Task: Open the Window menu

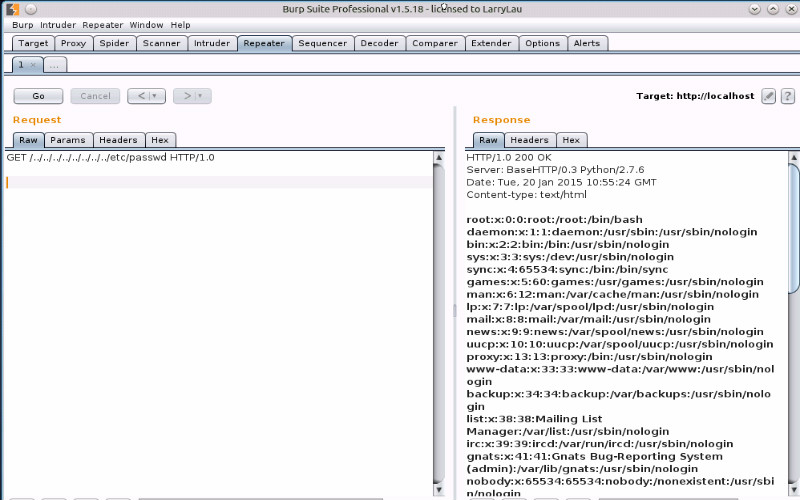Action: [x=146, y=25]
